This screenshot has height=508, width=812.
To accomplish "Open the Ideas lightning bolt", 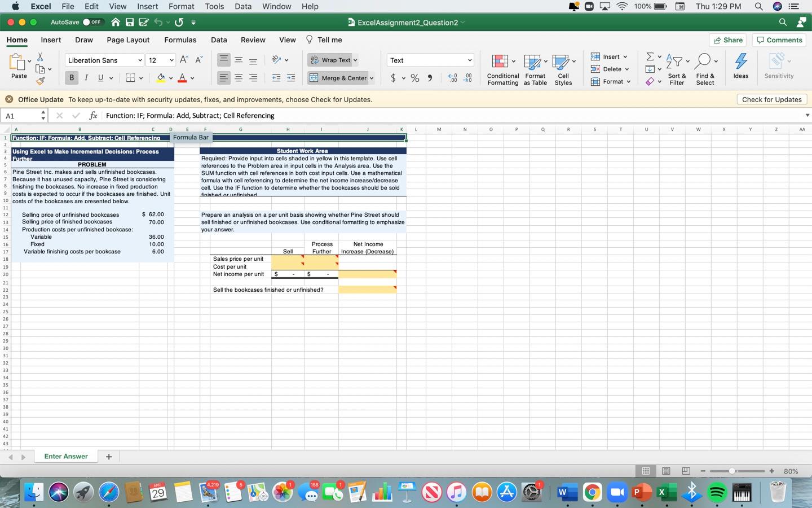I will click(741, 67).
